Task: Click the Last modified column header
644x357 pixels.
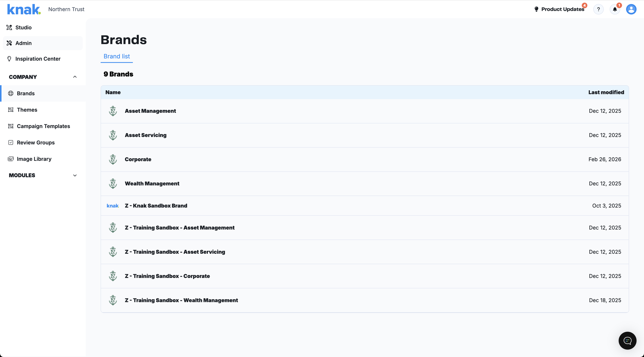Action: click(x=606, y=92)
